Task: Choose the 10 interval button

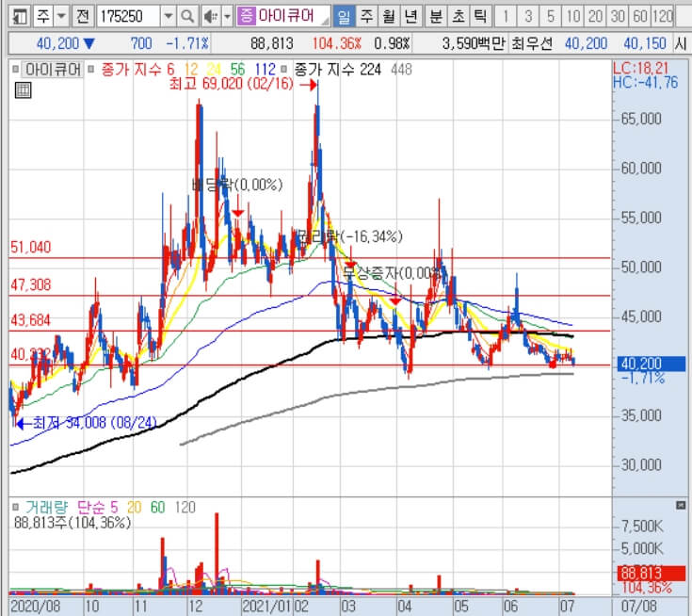Action: point(573,17)
